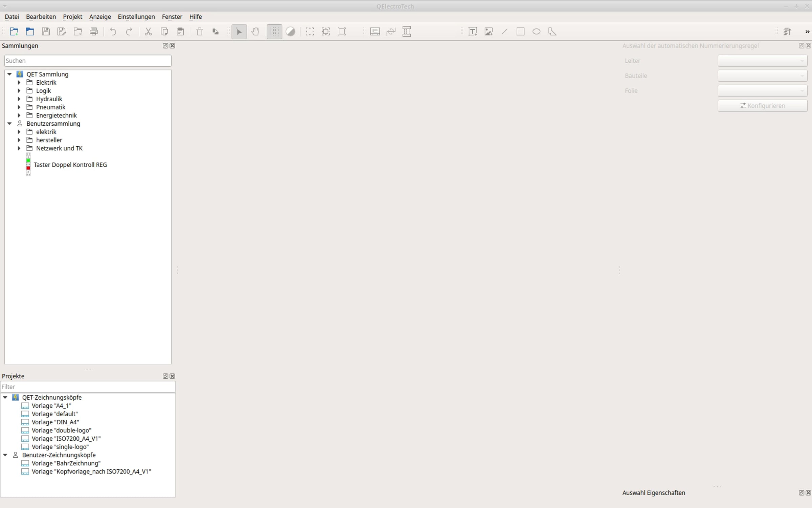Click the Suchen search field

click(88, 61)
